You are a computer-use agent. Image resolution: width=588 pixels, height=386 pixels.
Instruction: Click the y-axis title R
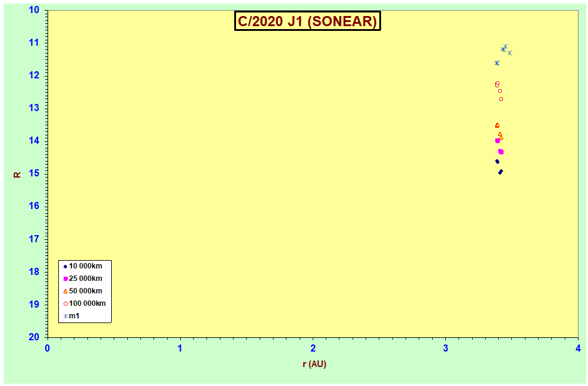tap(17, 175)
